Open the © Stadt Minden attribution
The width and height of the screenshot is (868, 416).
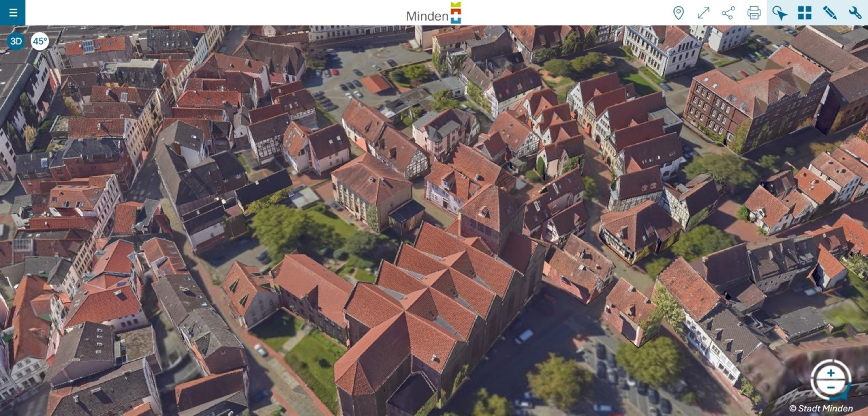(x=821, y=408)
